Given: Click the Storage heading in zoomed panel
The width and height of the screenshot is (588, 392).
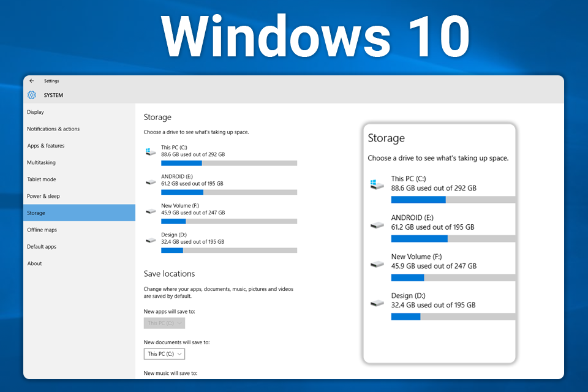Looking at the screenshot, I should [386, 138].
